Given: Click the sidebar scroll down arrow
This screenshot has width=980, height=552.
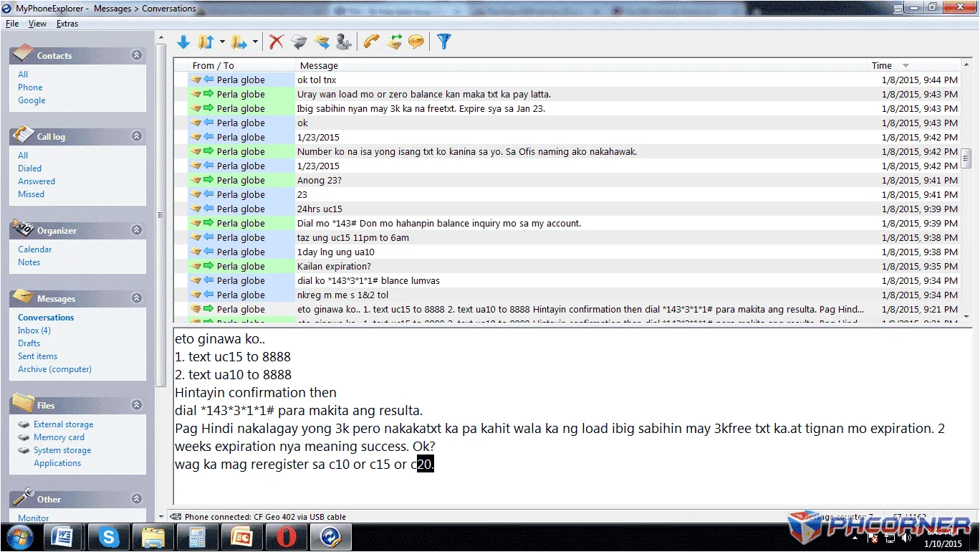Looking at the screenshot, I should click(160, 516).
